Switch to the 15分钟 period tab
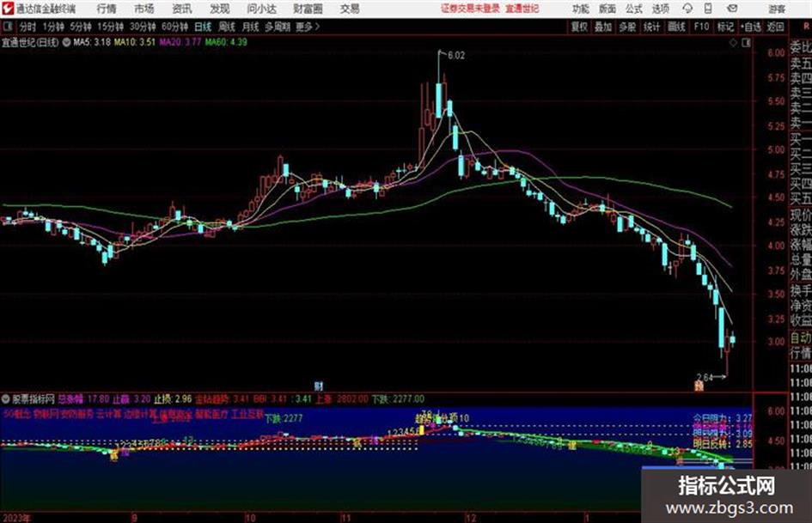Image resolution: width=812 pixels, height=523 pixels. pyautogui.click(x=111, y=27)
